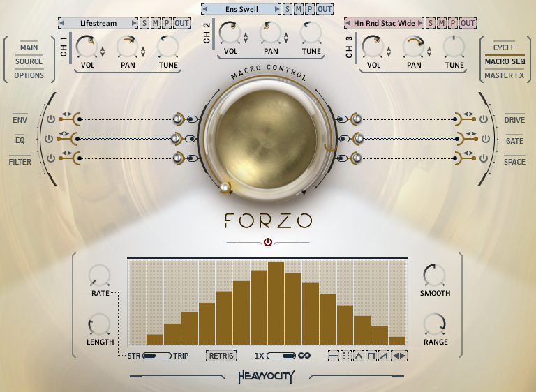Select the flat line sequence shape

[x=333, y=356]
